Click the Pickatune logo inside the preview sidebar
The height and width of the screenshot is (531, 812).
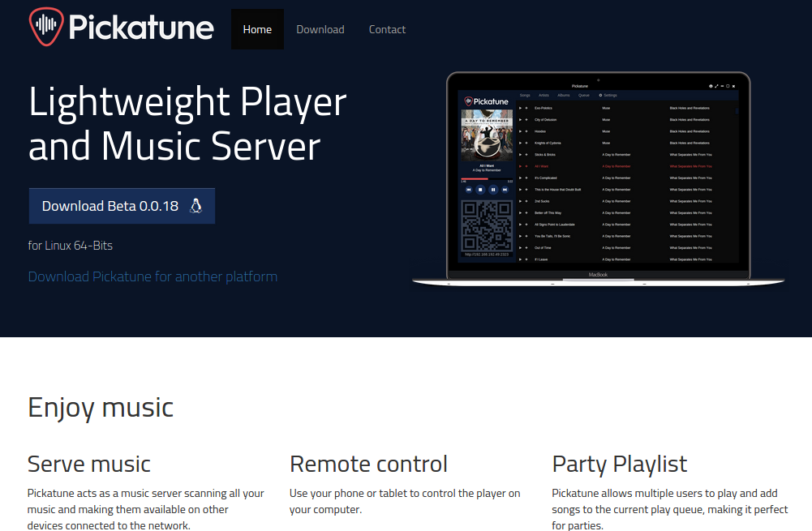pos(486,101)
